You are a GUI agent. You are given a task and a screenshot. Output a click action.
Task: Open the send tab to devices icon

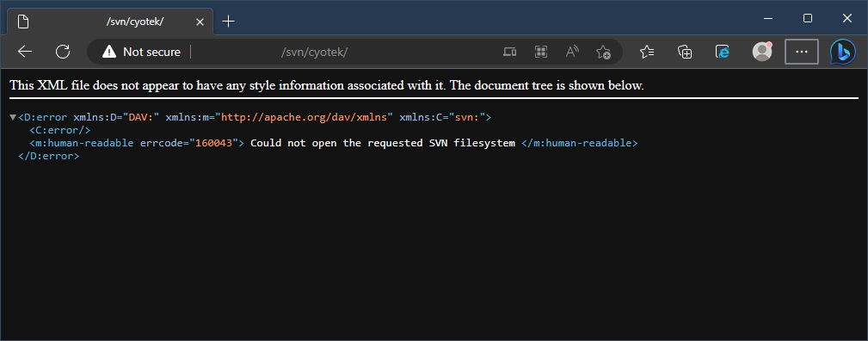[510, 53]
